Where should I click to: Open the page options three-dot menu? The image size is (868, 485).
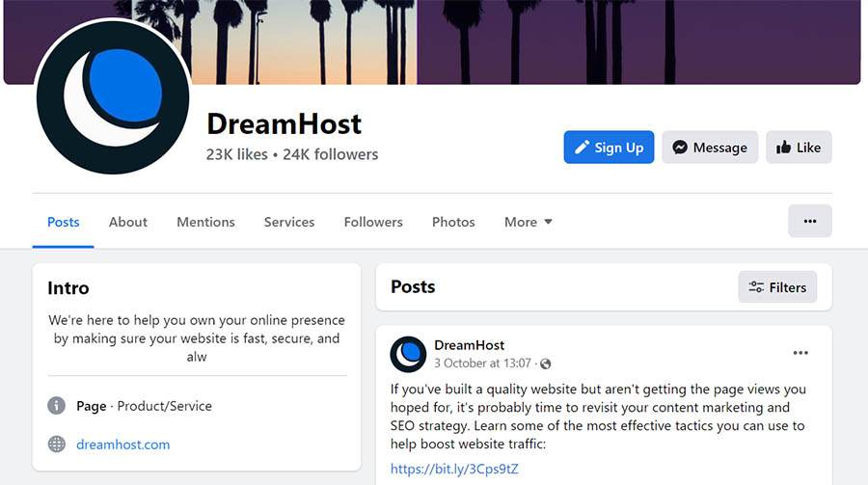(x=809, y=221)
